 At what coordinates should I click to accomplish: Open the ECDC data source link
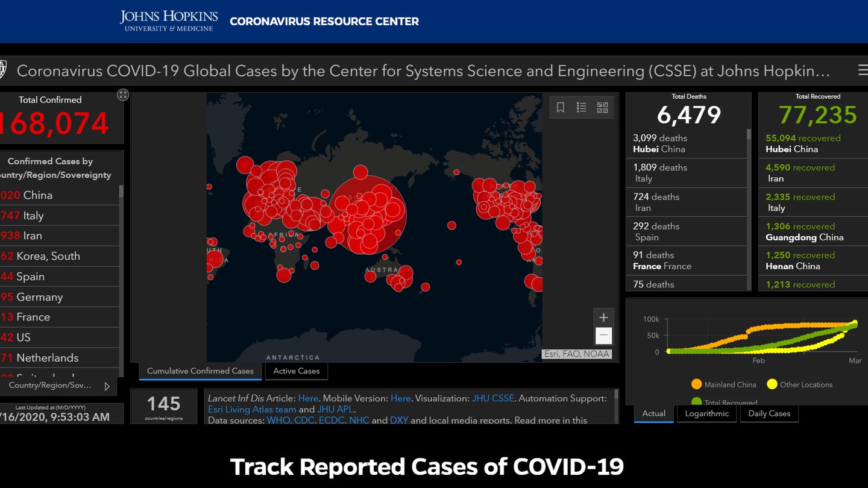pyautogui.click(x=332, y=420)
